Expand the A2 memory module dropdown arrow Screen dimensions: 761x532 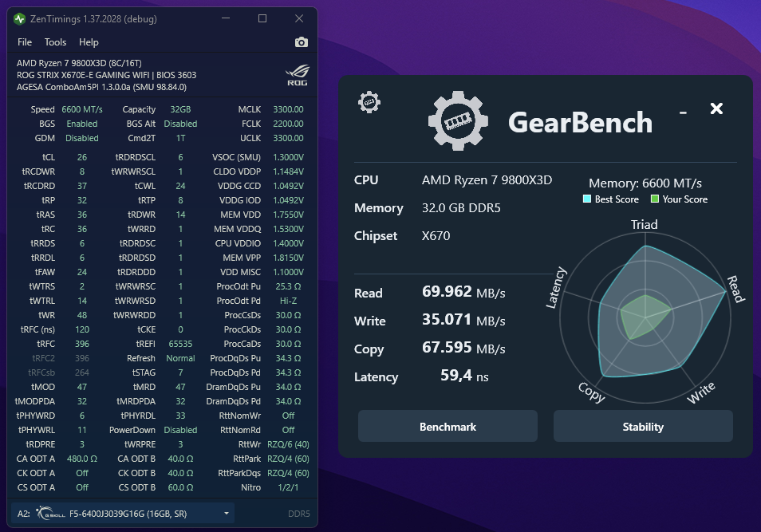coord(227,513)
